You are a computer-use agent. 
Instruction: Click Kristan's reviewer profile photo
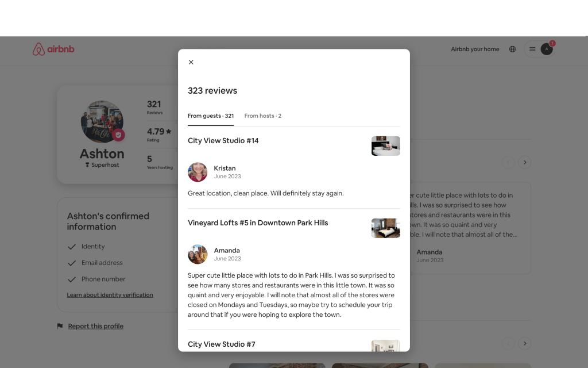tap(198, 172)
